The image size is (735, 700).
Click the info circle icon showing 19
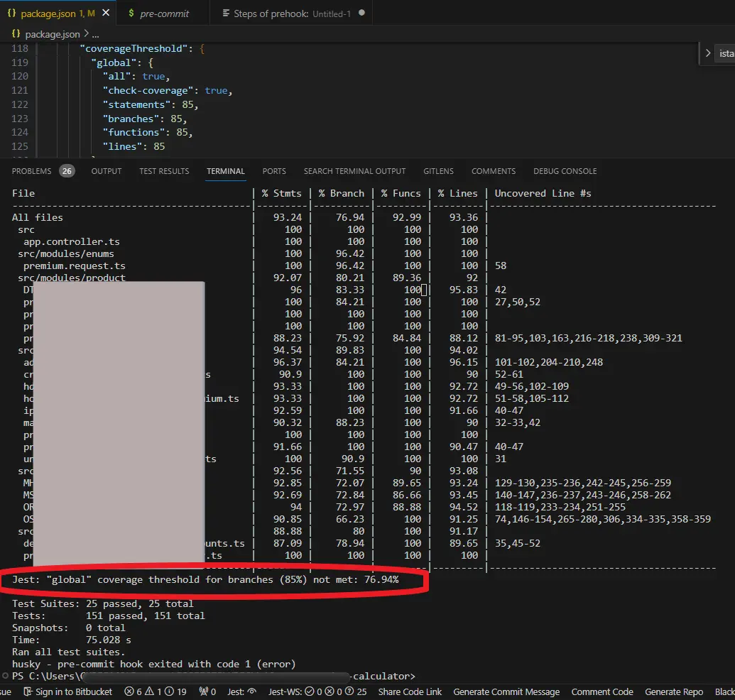pyautogui.click(x=169, y=691)
